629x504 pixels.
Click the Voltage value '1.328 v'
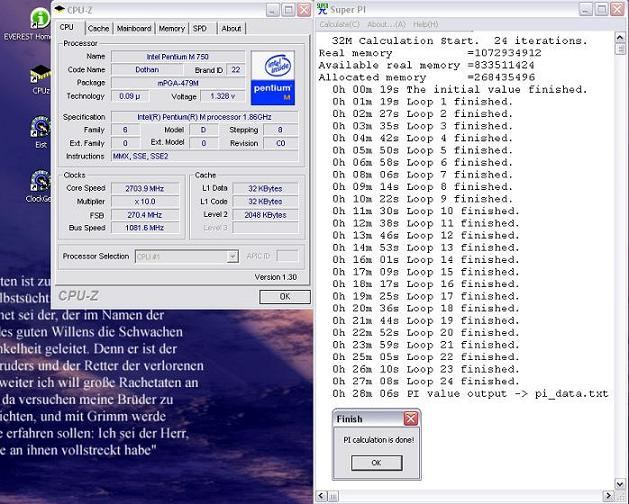click(223, 96)
